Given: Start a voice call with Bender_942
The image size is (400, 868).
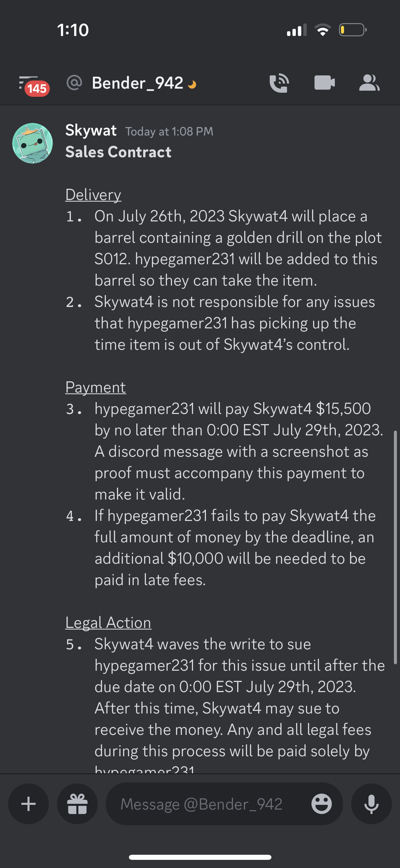Looking at the screenshot, I should pyautogui.click(x=279, y=83).
